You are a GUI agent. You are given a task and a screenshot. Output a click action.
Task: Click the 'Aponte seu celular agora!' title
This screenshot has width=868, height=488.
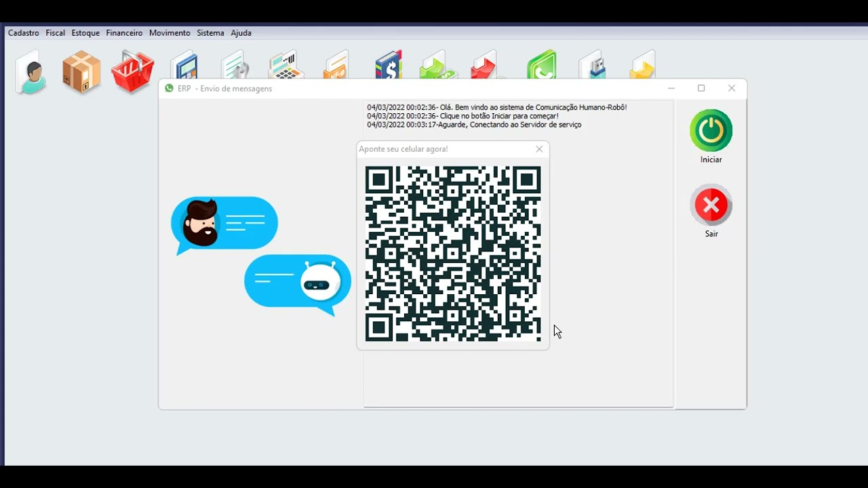tap(403, 149)
